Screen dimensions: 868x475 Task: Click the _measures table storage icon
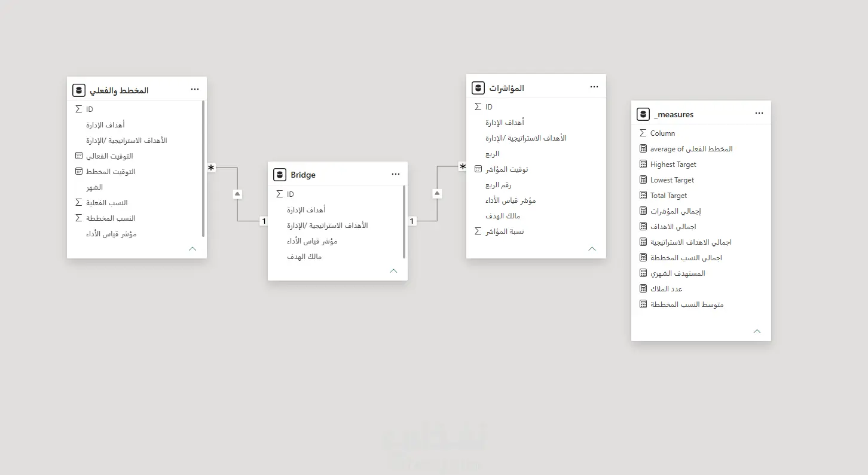pyautogui.click(x=643, y=114)
